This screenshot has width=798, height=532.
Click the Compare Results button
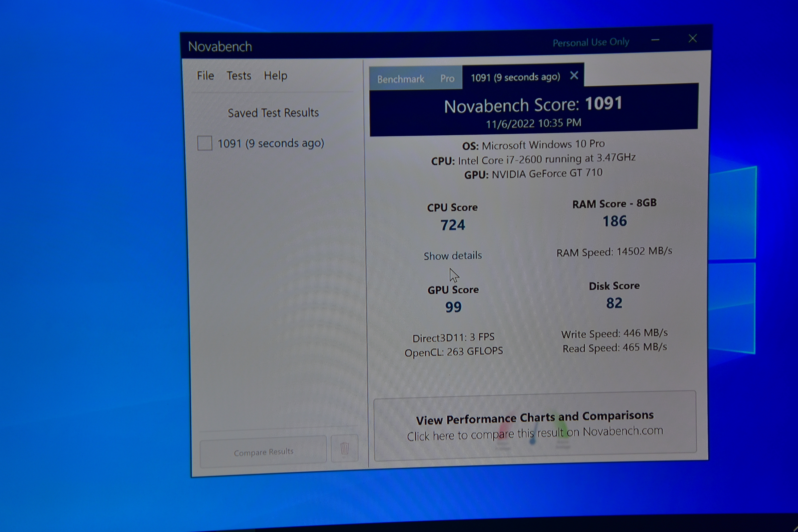pos(263,452)
